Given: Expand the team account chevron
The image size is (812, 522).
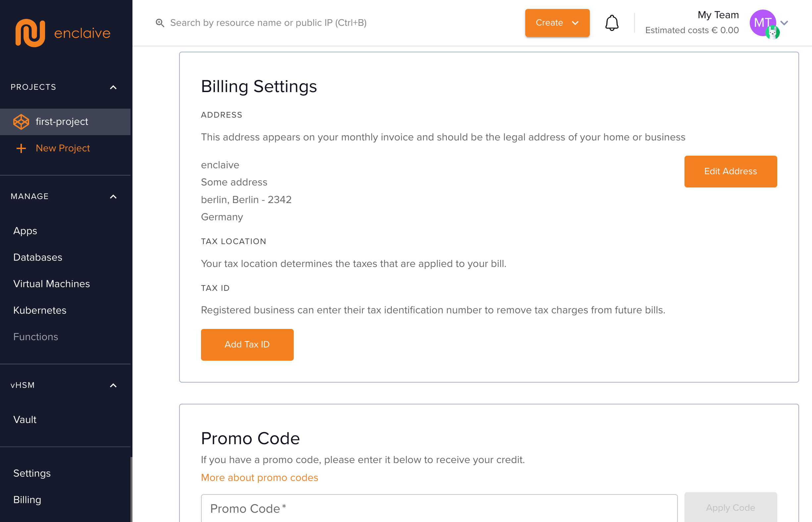Looking at the screenshot, I should [784, 23].
